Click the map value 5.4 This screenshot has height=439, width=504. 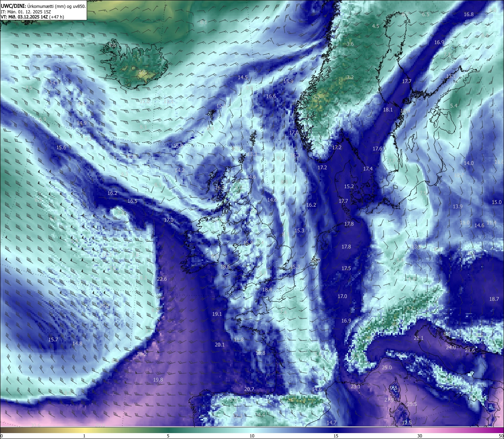[x=454, y=106]
